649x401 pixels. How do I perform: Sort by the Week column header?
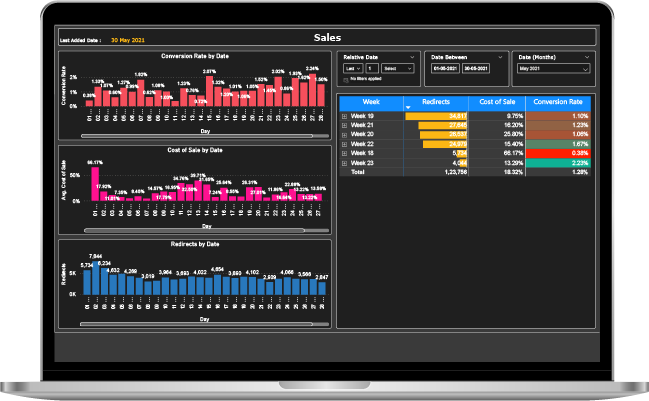[371, 102]
